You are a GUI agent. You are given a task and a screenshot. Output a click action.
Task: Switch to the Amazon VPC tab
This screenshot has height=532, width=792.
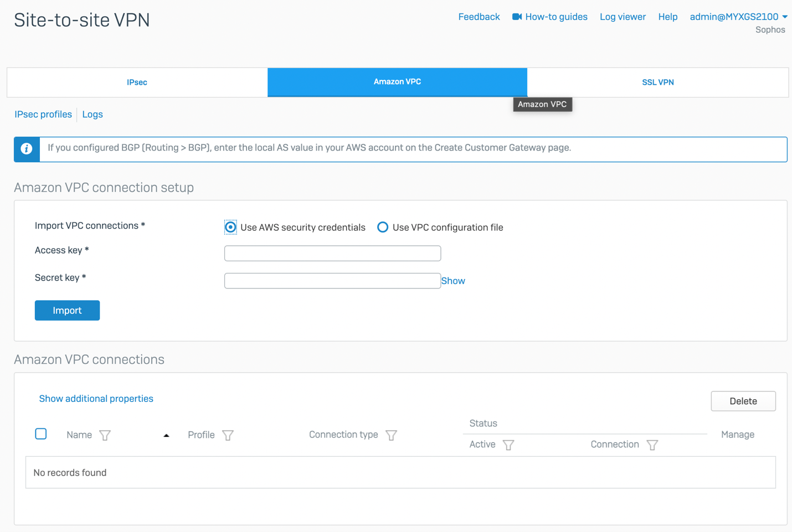[397, 82]
